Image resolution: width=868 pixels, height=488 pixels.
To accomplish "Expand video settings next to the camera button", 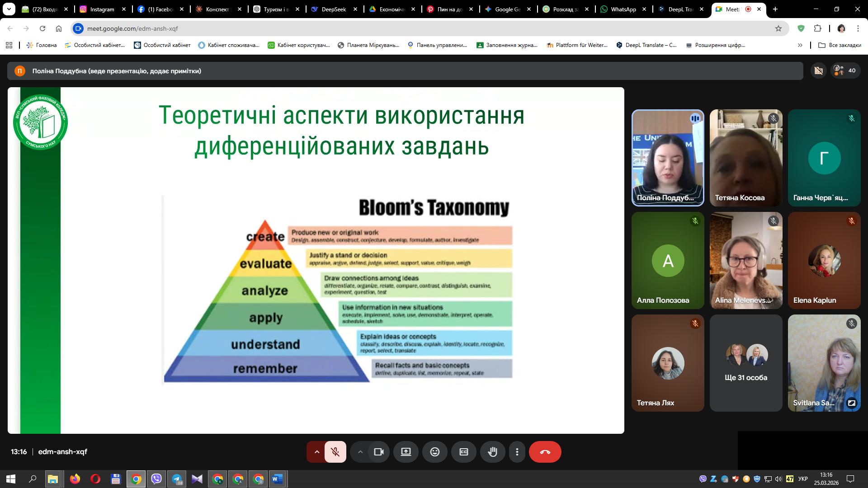I will [360, 451].
